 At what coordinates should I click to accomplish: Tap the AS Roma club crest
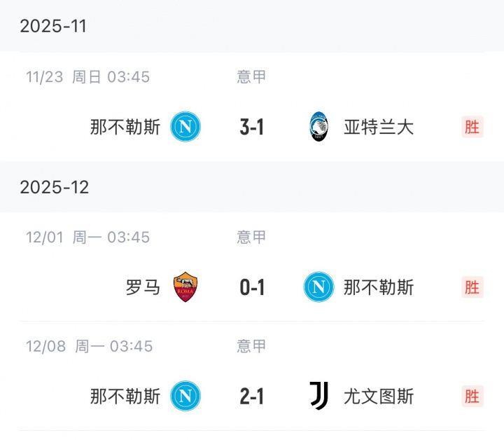[185, 287]
